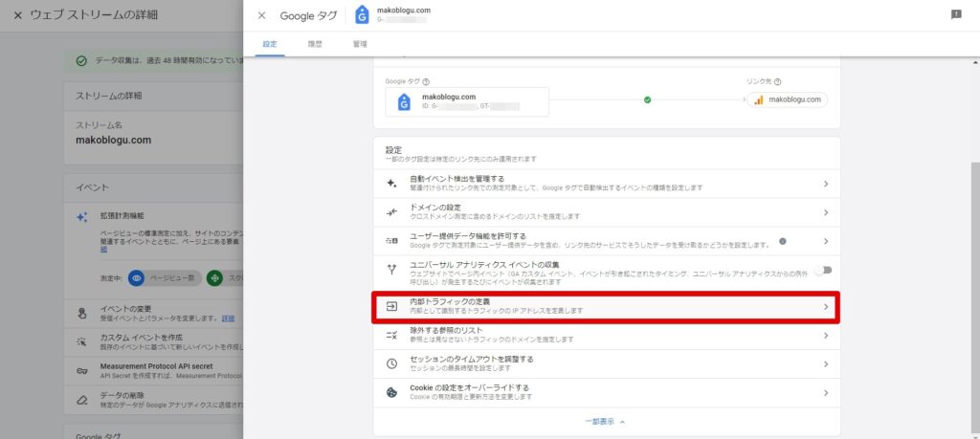Switch to the 管理 tab
The height and width of the screenshot is (439, 980).
click(x=360, y=44)
